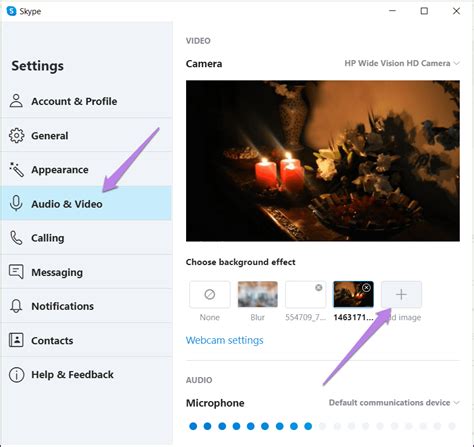Screen dimensions: 474x447
Task: Click the Appearance magic wand icon
Action: (x=16, y=170)
